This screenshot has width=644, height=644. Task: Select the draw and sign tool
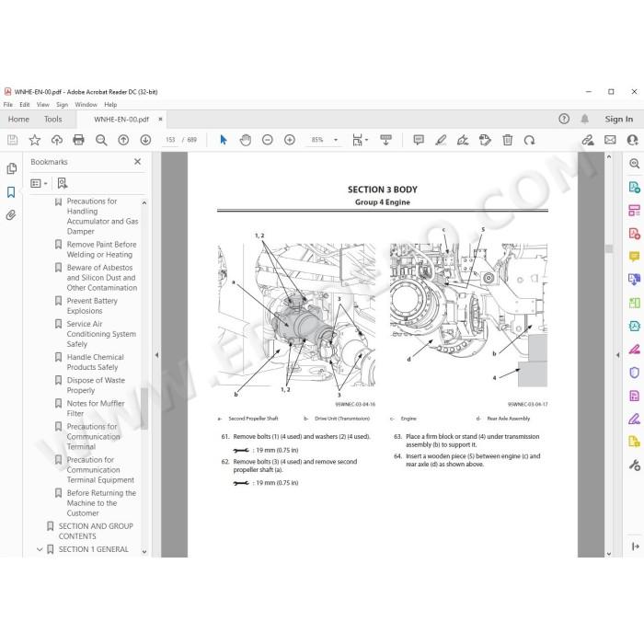[x=463, y=140]
